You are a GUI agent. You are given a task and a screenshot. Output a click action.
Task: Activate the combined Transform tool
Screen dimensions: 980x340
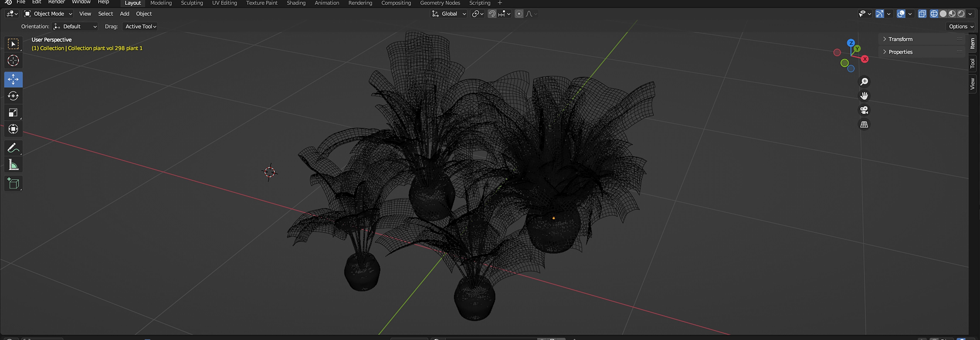pyautogui.click(x=13, y=129)
